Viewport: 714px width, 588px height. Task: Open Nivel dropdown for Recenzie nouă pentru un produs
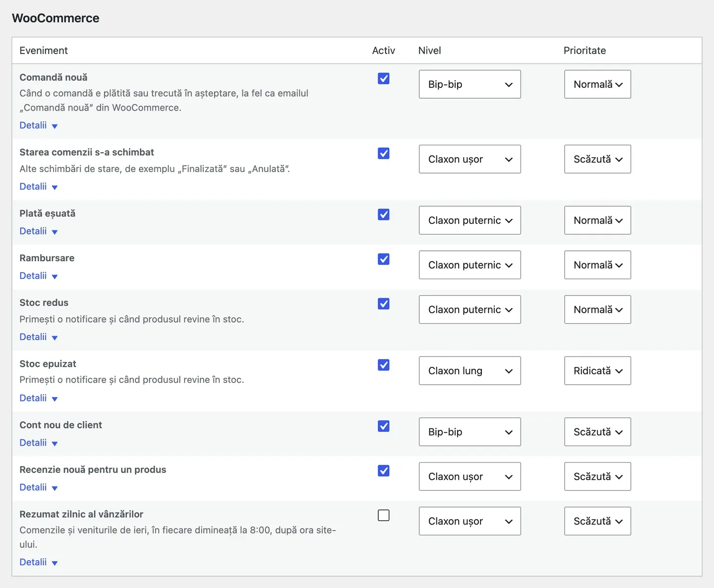(470, 476)
